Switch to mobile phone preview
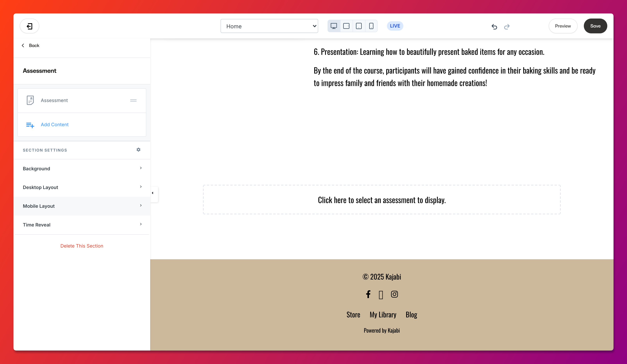Image resolution: width=627 pixels, height=364 pixels. 371,26
